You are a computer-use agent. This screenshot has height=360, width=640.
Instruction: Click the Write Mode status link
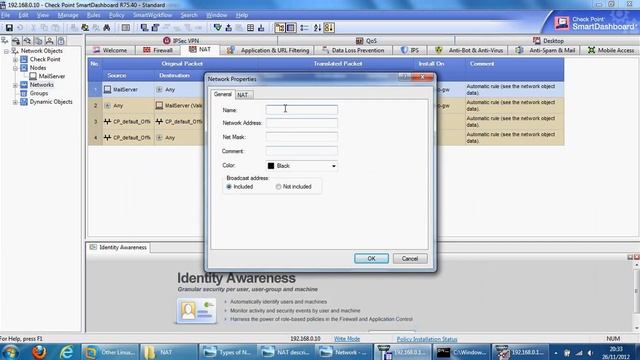[x=347, y=339]
